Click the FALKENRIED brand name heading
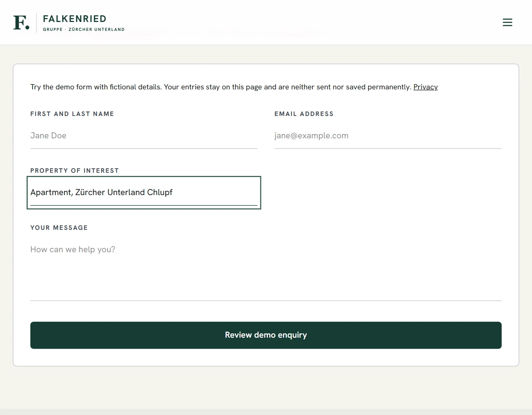This screenshot has height=415, width=532. point(74,19)
